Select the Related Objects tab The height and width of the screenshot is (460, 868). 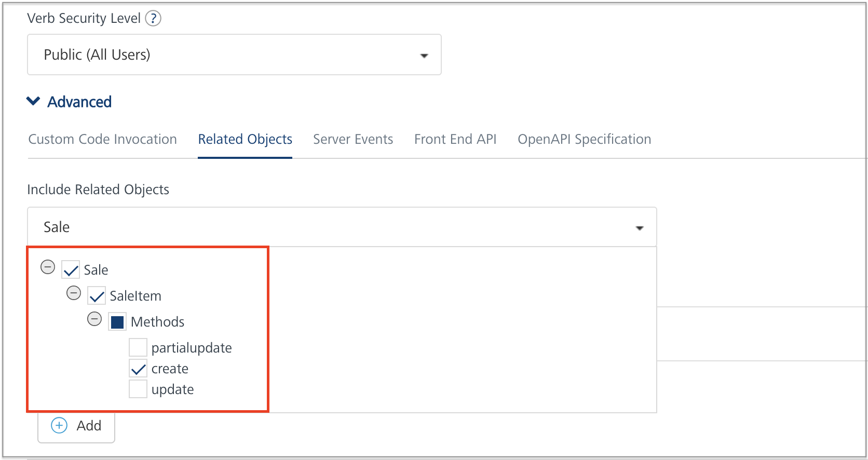245,139
